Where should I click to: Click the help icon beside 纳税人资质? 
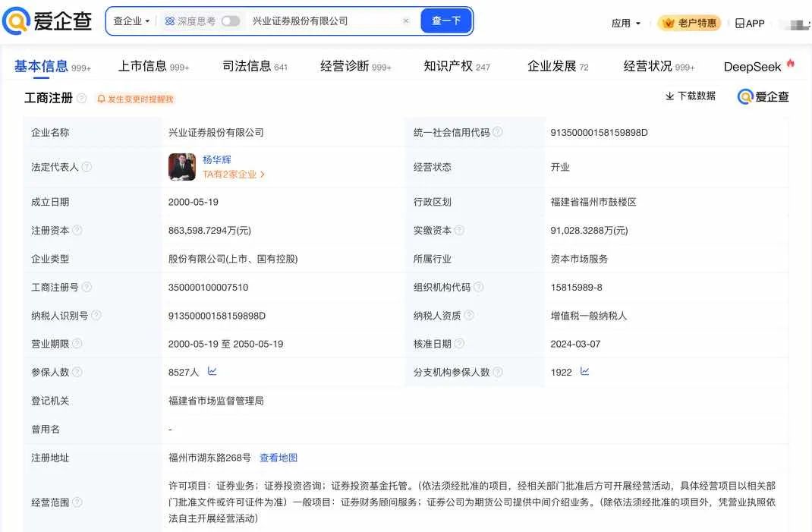pyautogui.click(x=469, y=315)
